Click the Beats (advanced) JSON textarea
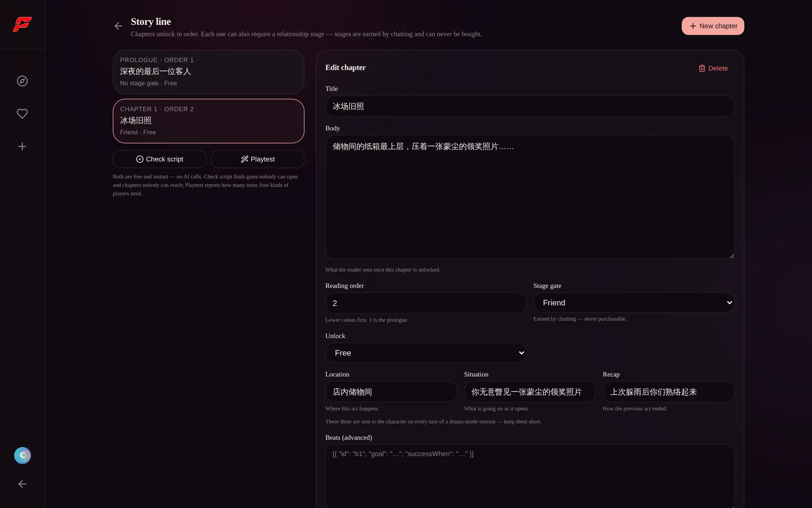This screenshot has height=508, width=812. pyautogui.click(x=530, y=476)
